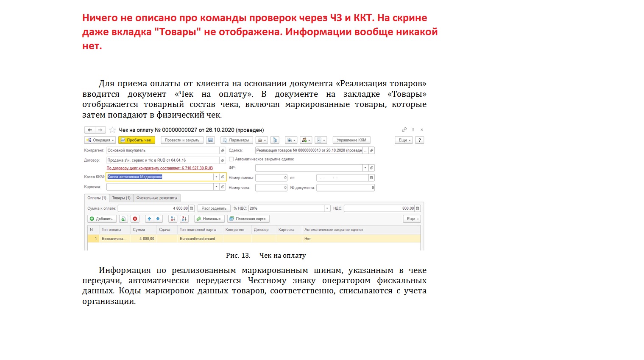Open the top toolbar Еще menu
The width and height of the screenshot is (644, 360).
coord(404,140)
